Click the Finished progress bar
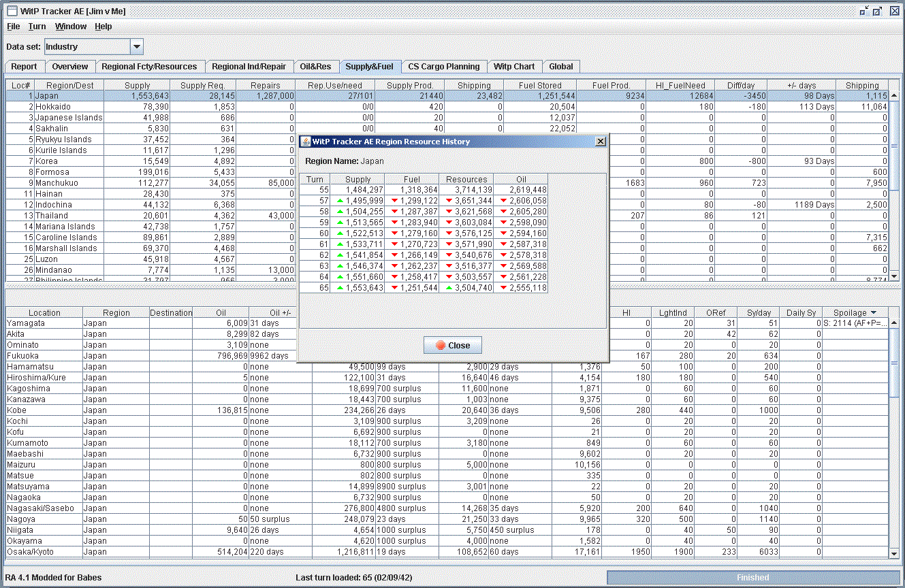The image size is (905, 588). pyautogui.click(x=752, y=577)
